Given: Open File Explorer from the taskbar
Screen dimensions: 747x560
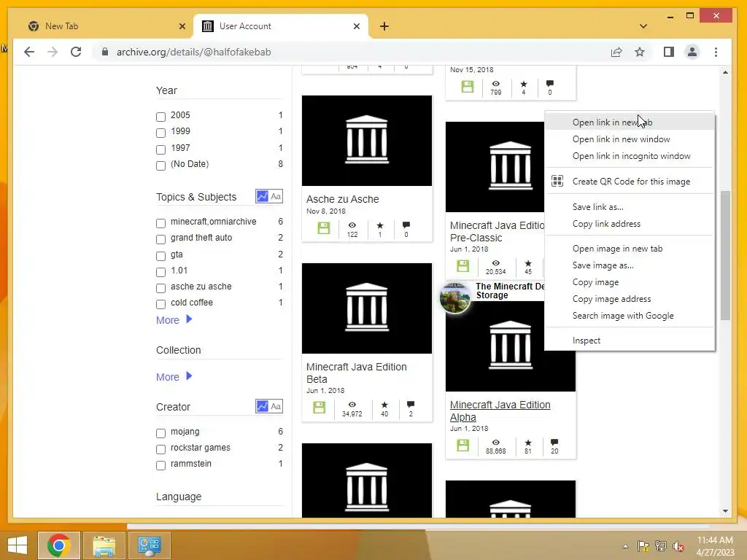Looking at the screenshot, I should click(x=104, y=545).
